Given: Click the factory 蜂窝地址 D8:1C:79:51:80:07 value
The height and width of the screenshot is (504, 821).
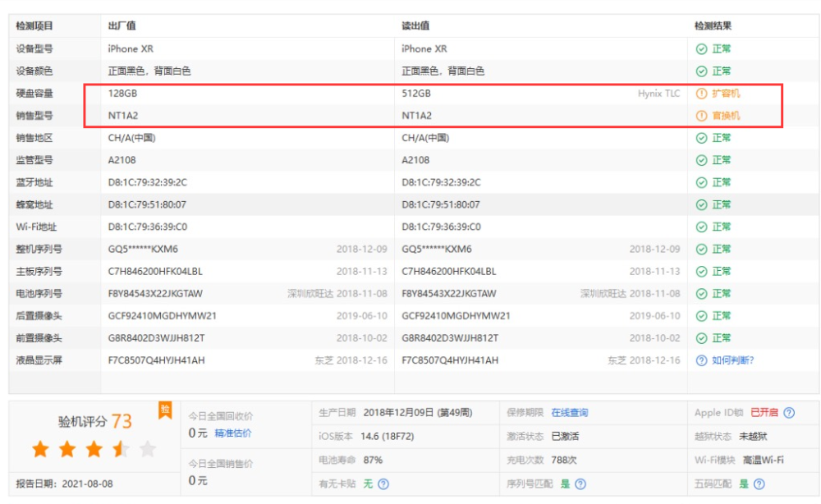Looking at the screenshot, I should (147, 204).
